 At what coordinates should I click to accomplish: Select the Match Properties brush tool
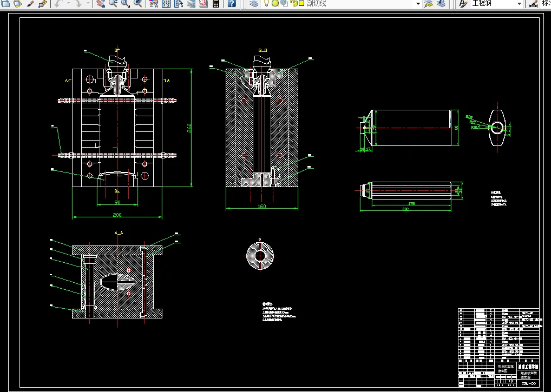click(x=30, y=3)
